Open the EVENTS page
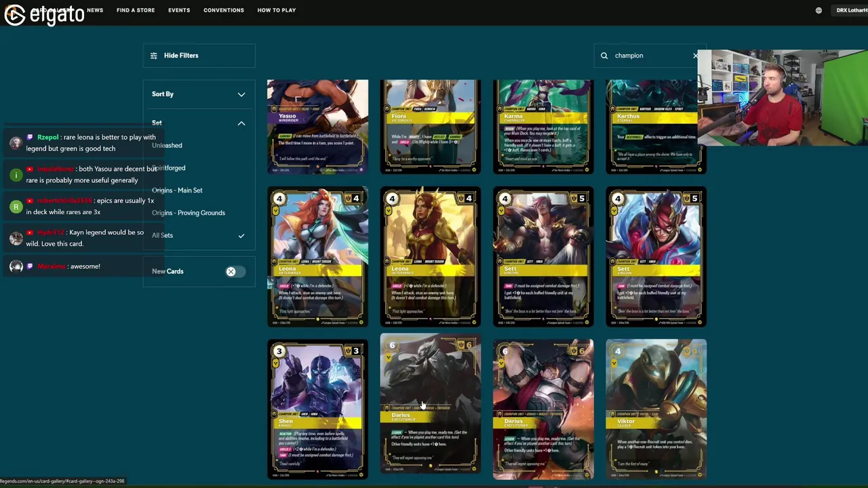 (x=179, y=10)
